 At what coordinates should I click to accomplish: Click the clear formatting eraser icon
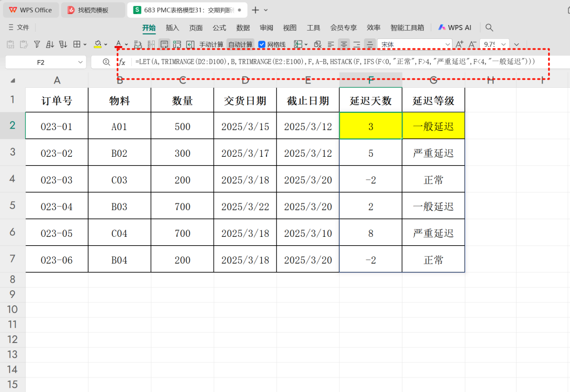(318, 44)
